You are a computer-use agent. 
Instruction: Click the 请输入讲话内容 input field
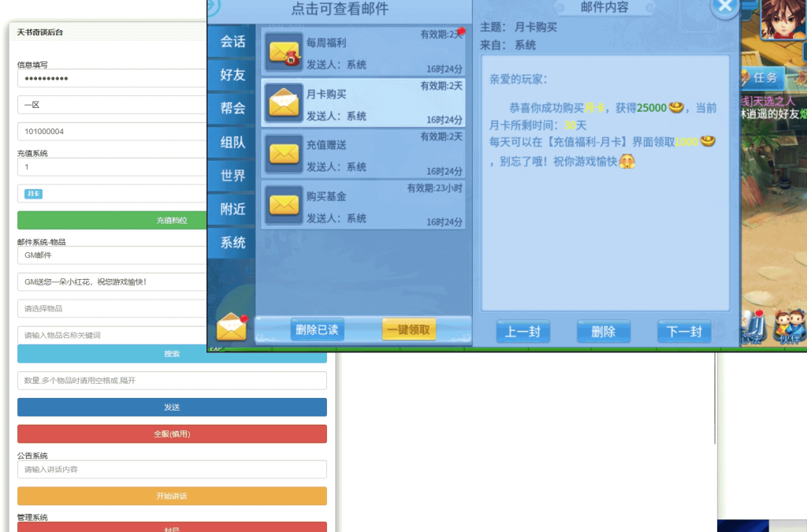click(x=172, y=469)
